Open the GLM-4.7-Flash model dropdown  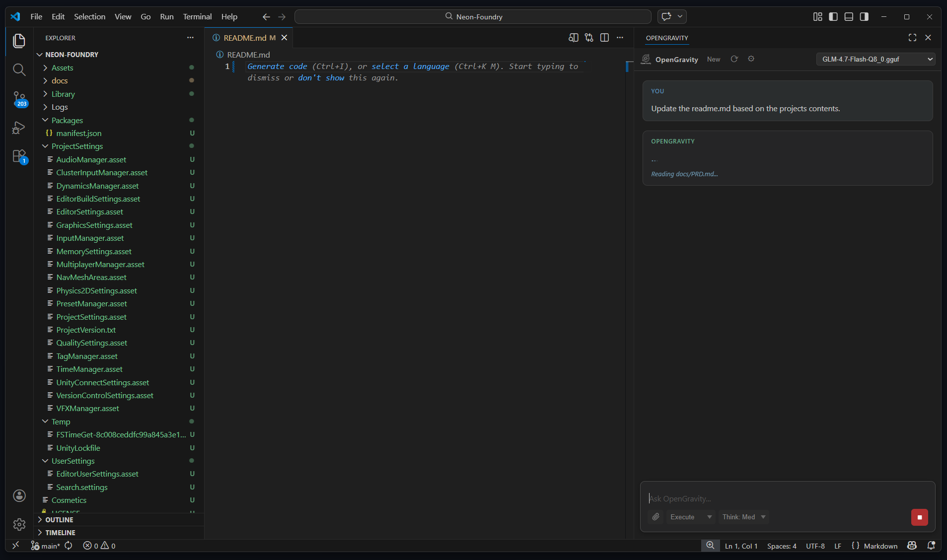[x=875, y=59]
